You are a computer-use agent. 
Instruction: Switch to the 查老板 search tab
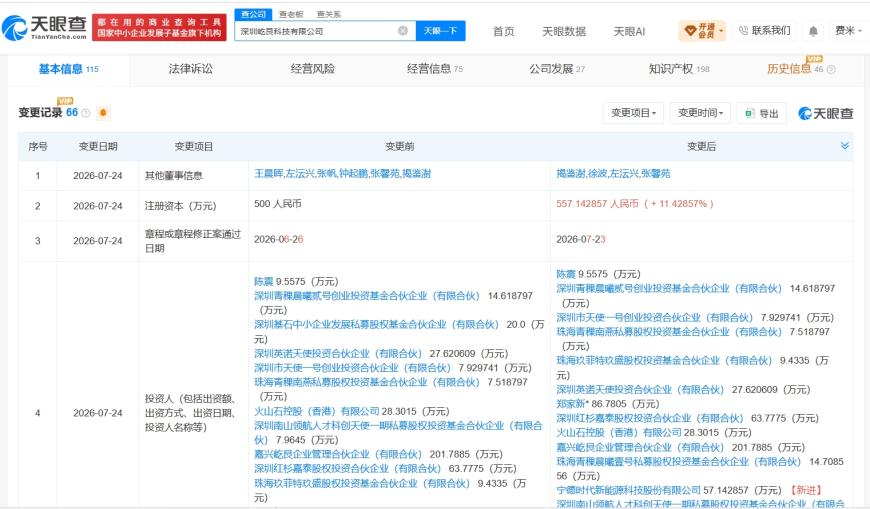point(291,14)
